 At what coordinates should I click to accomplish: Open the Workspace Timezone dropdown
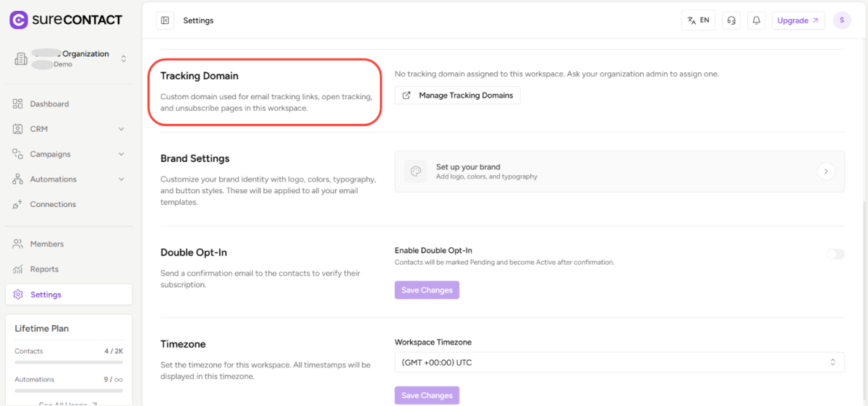click(x=619, y=362)
